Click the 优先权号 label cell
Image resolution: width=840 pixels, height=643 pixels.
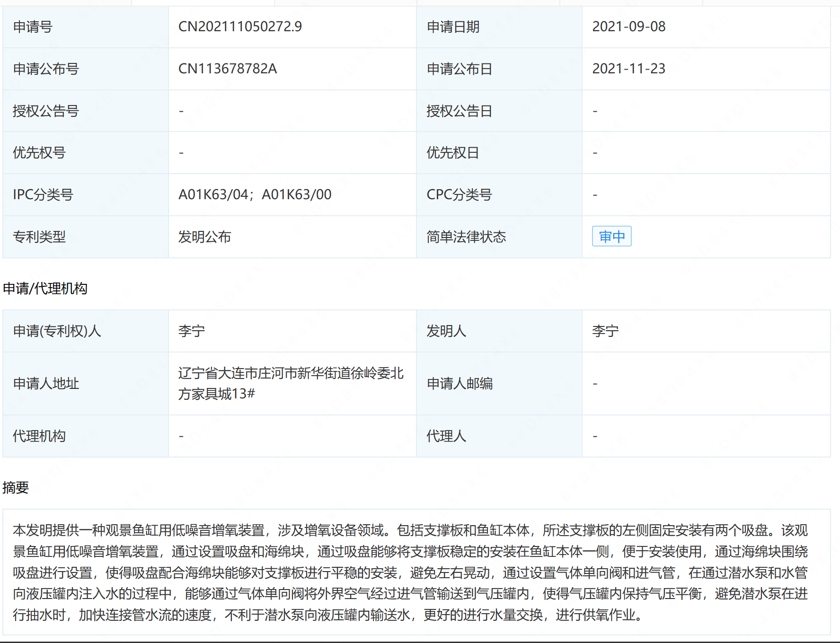pos(86,153)
